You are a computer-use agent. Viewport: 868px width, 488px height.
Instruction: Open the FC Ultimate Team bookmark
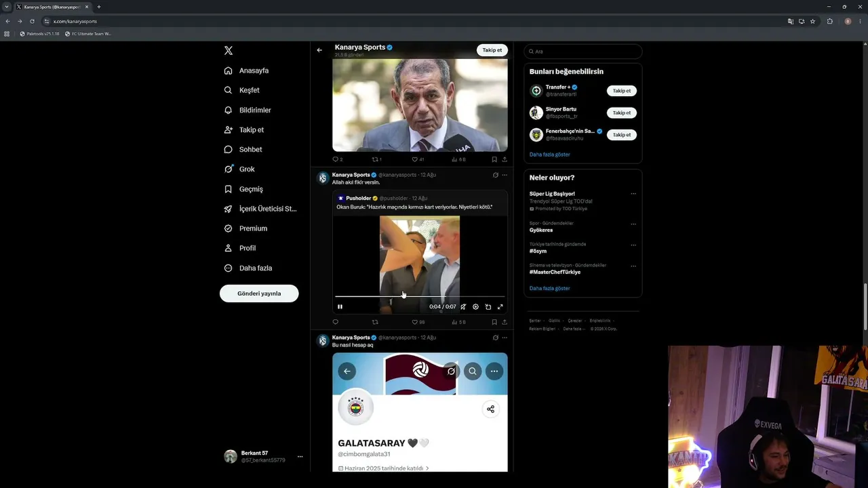pyautogui.click(x=89, y=34)
